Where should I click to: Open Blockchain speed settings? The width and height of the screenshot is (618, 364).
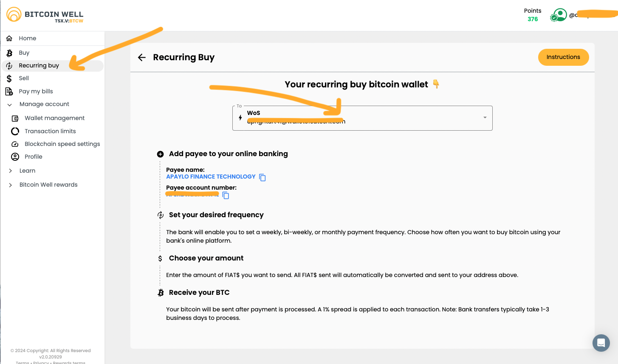pyautogui.click(x=62, y=144)
